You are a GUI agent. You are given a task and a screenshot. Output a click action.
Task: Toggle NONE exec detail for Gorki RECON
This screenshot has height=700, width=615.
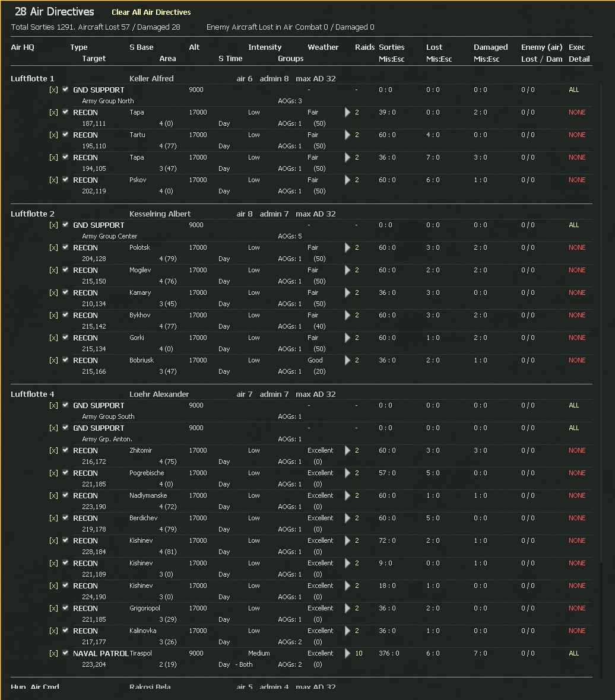coord(576,338)
